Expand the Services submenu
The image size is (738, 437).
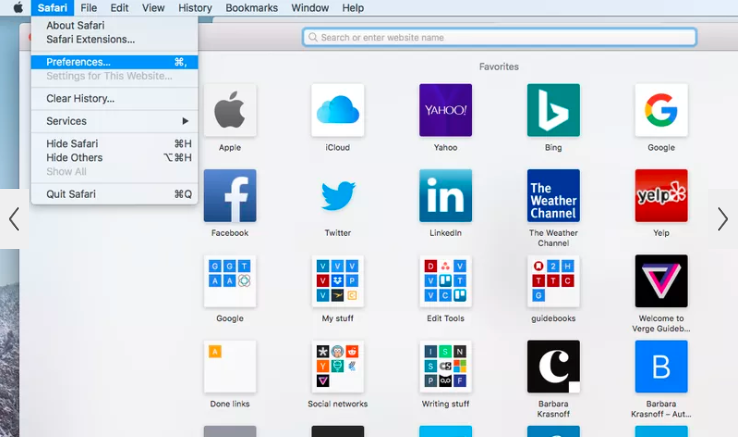(114, 121)
